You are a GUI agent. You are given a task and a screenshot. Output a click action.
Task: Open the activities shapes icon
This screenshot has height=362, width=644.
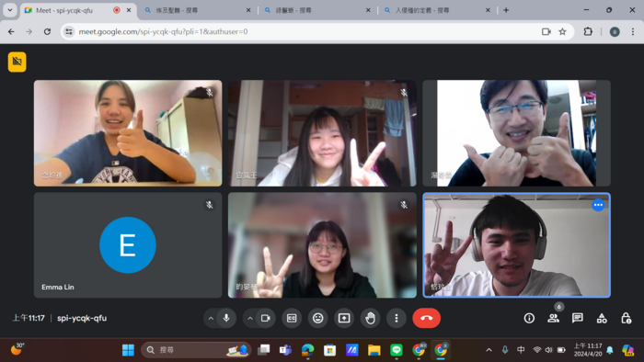tap(602, 318)
